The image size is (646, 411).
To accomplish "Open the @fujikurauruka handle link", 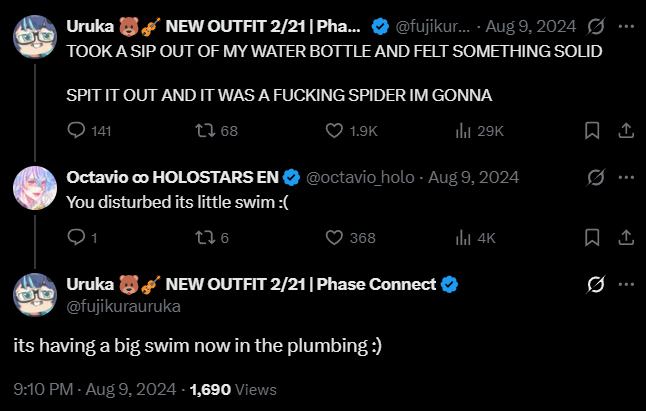I will pos(123,306).
